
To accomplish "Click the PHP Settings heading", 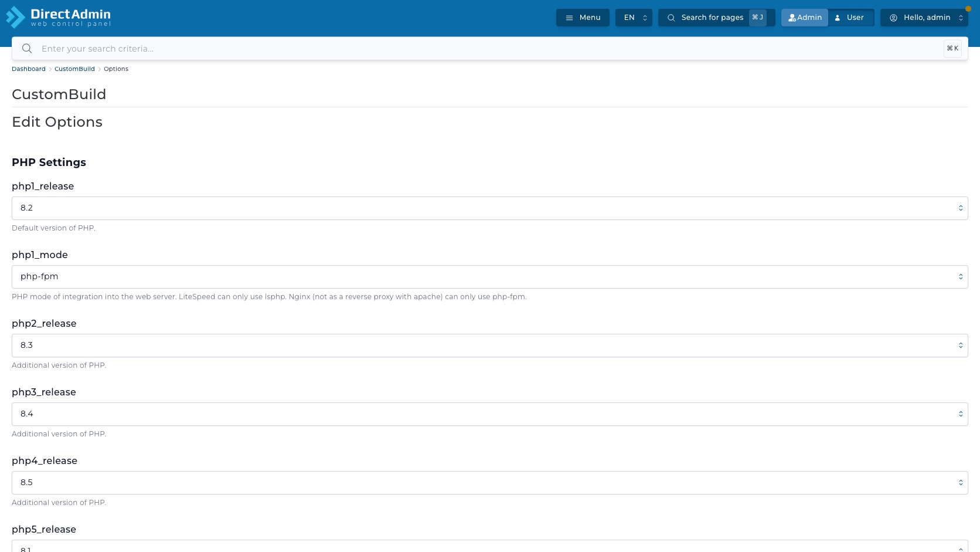I will (49, 162).
